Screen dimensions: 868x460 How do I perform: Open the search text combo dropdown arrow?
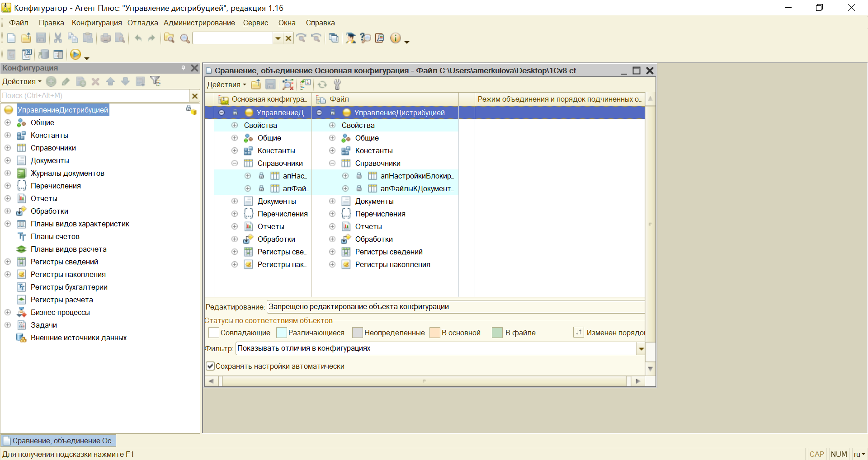(x=278, y=38)
